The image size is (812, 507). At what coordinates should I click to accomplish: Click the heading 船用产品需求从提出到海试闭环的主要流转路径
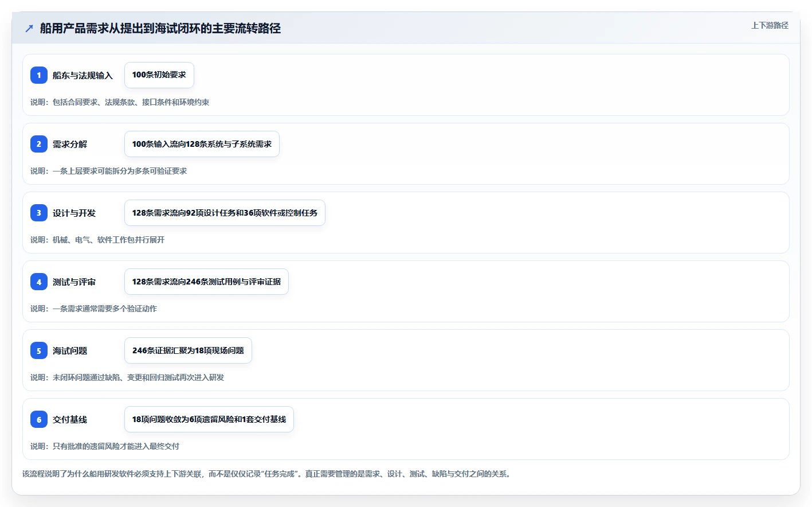click(160, 28)
